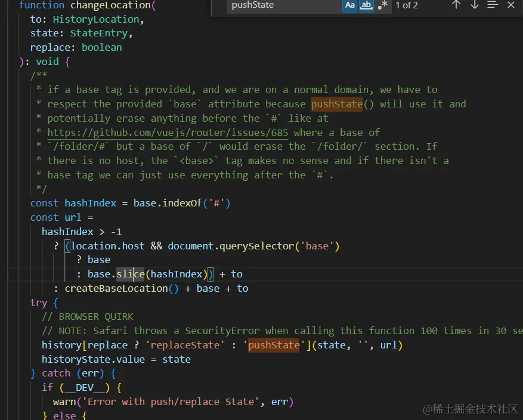This screenshot has height=420, width=523.
Task: Click the boolean type of replace
Action: tap(102, 47)
